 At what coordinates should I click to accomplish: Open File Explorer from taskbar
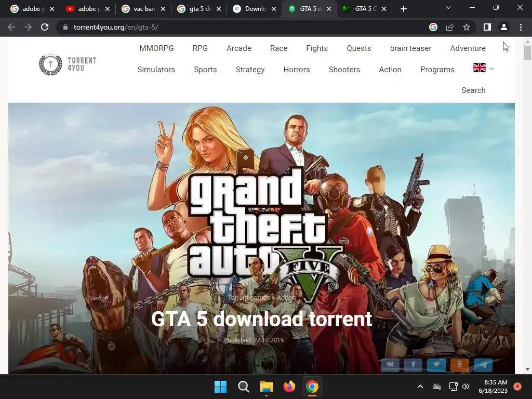pyautogui.click(x=267, y=387)
